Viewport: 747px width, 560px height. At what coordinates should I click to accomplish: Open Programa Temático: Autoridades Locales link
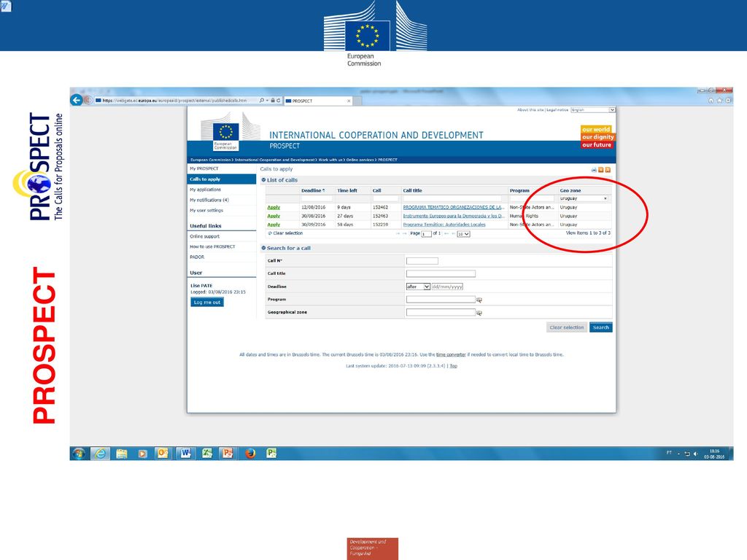[x=444, y=225]
